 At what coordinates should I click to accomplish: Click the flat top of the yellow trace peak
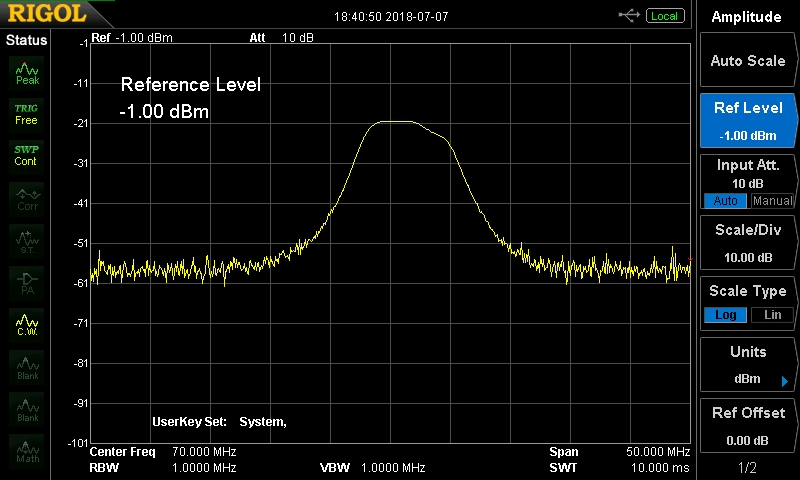[394, 121]
